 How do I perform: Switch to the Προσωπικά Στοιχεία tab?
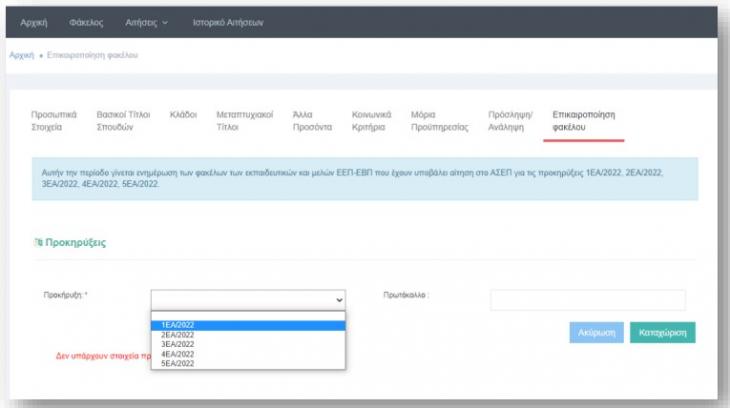point(53,121)
